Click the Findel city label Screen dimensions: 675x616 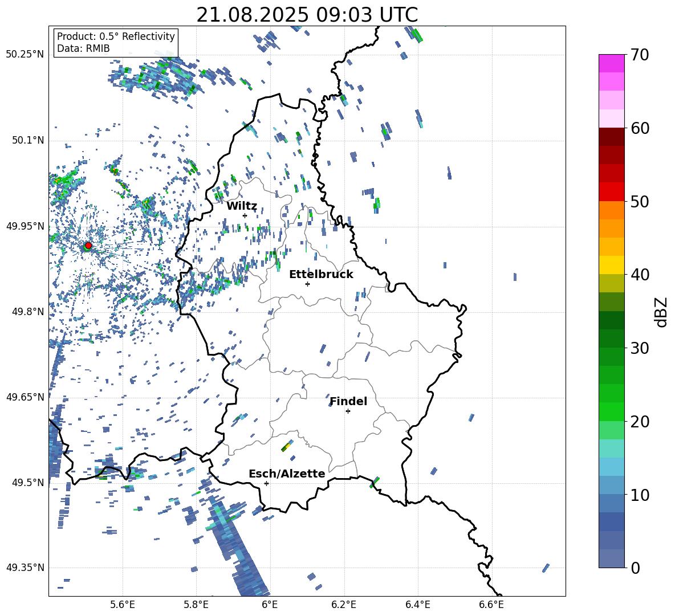[x=348, y=401]
